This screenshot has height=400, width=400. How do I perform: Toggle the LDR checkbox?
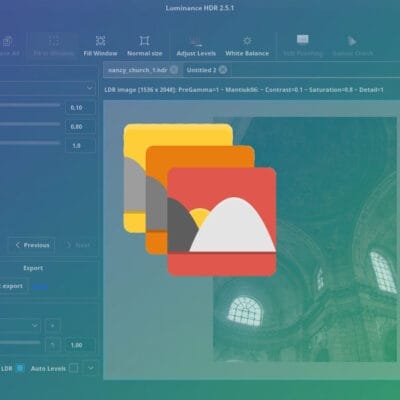pos(20,368)
